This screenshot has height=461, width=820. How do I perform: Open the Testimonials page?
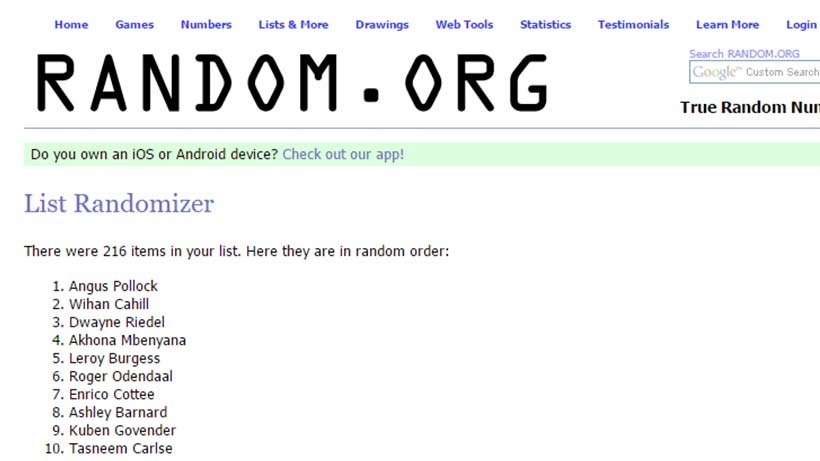633,25
